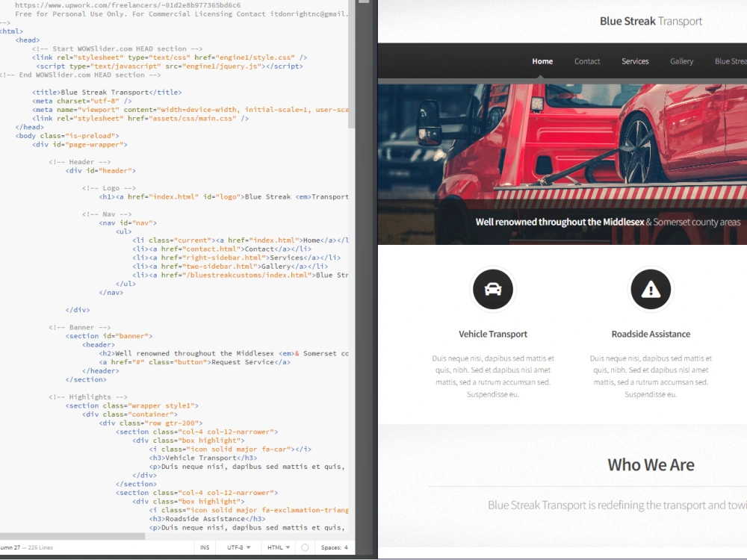Click the Header comment line in code
Image resolution: width=747 pixels, height=560 pixels.
click(x=80, y=162)
